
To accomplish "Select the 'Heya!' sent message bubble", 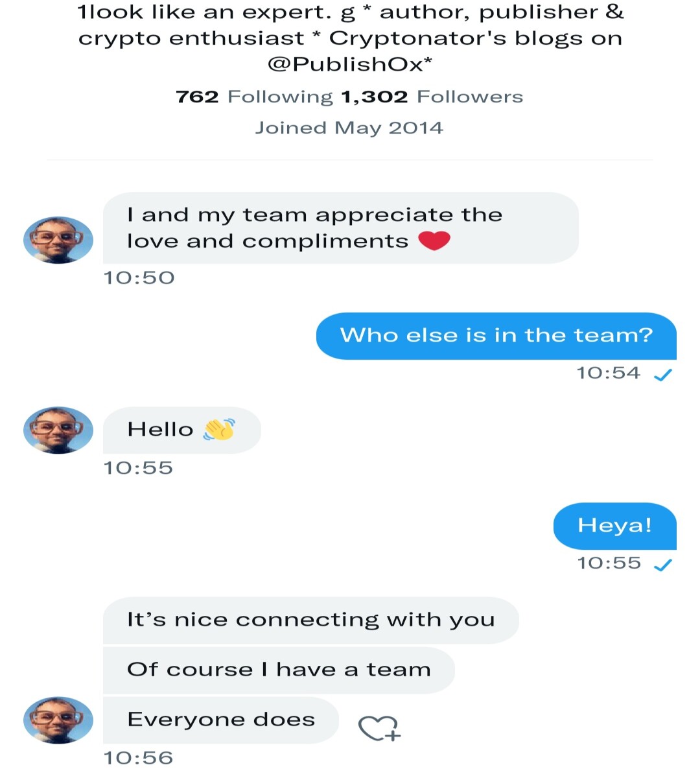I will [x=615, y=525].
